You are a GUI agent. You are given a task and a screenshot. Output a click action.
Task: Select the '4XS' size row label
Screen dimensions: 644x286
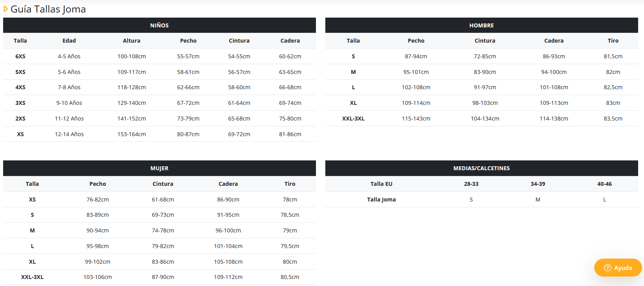pos(20,87)
